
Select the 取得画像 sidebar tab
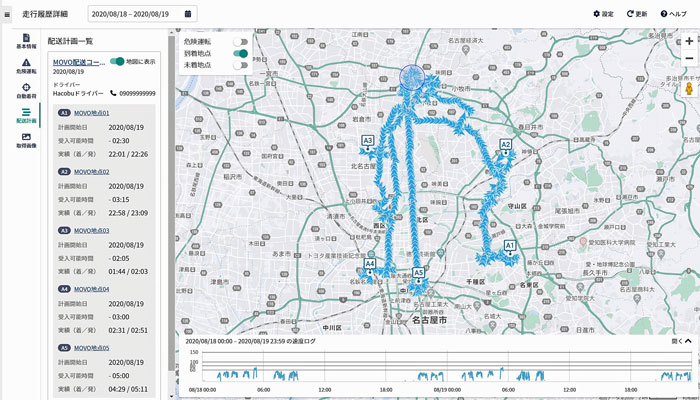26,140
